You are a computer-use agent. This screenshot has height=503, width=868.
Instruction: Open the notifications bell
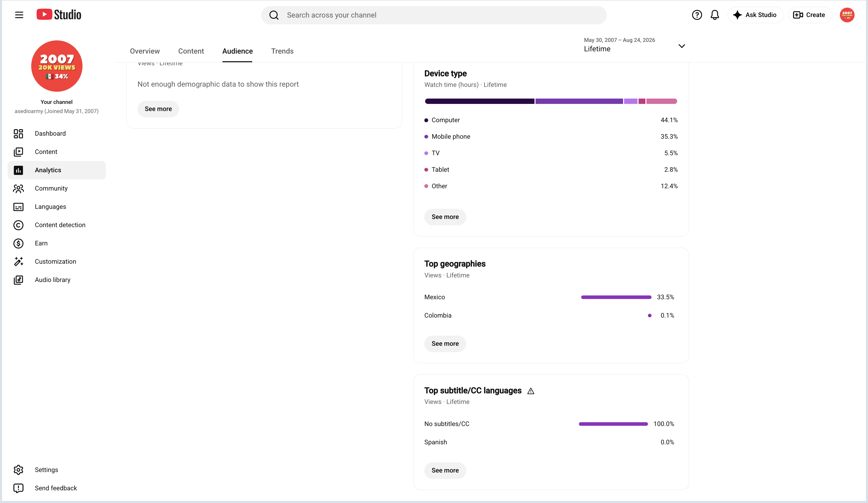[x=715, y=15]
